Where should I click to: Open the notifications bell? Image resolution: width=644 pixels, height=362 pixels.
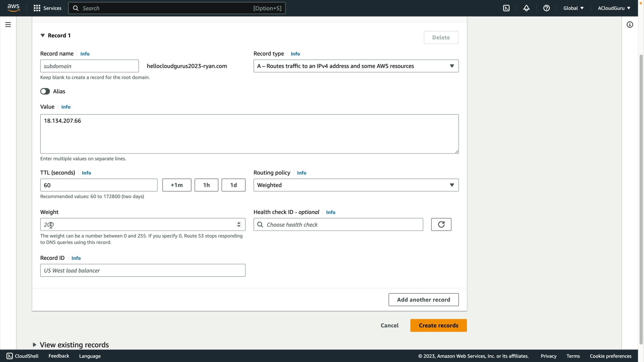pos(526,8)
